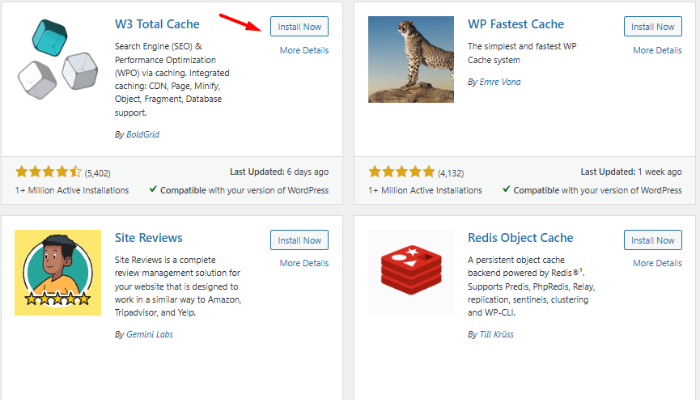Click the W3 Total Cache star rating
Image resolution: width=700 pixels, height=400 pixels.
[50, 171]
